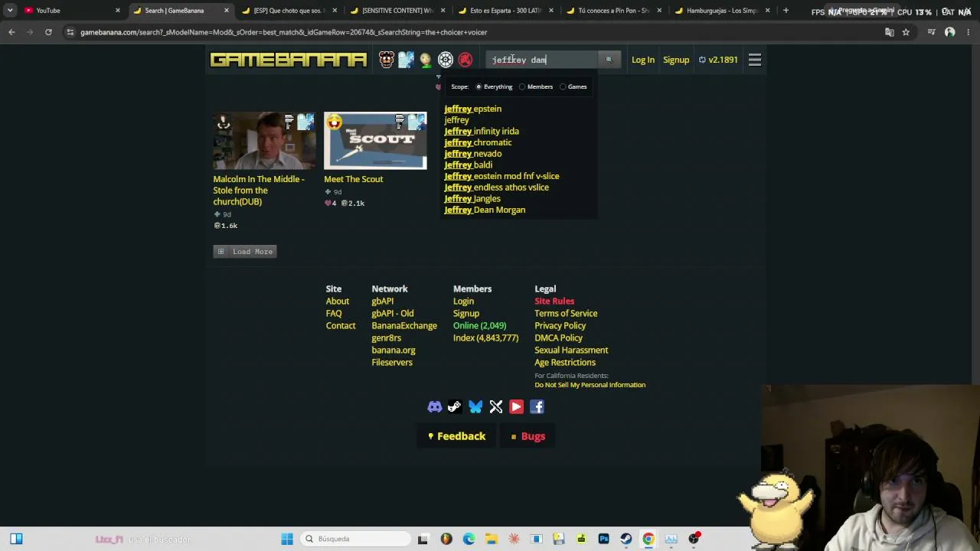This screenshot has height=551, width=980.
Task: Open GameBanana's Bluesky butterfly icon link
Action: pyautogui.click(x=475, y=407)
